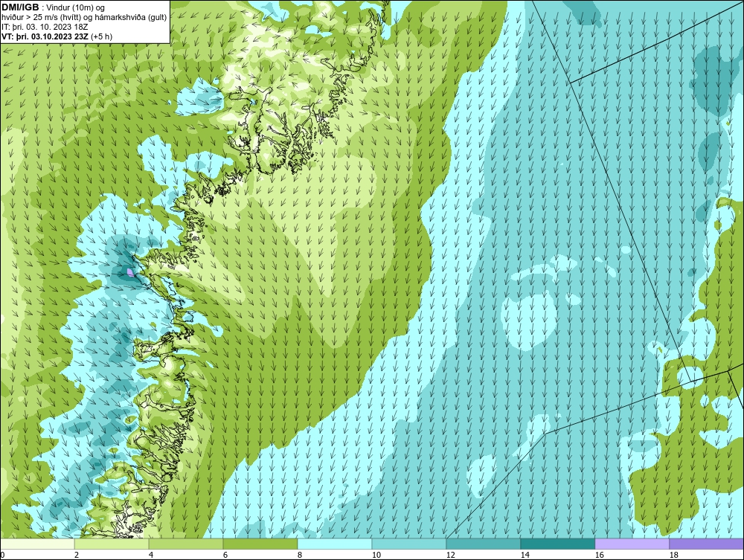Click the 'DMI/IGB' title text

pos(20,7)
